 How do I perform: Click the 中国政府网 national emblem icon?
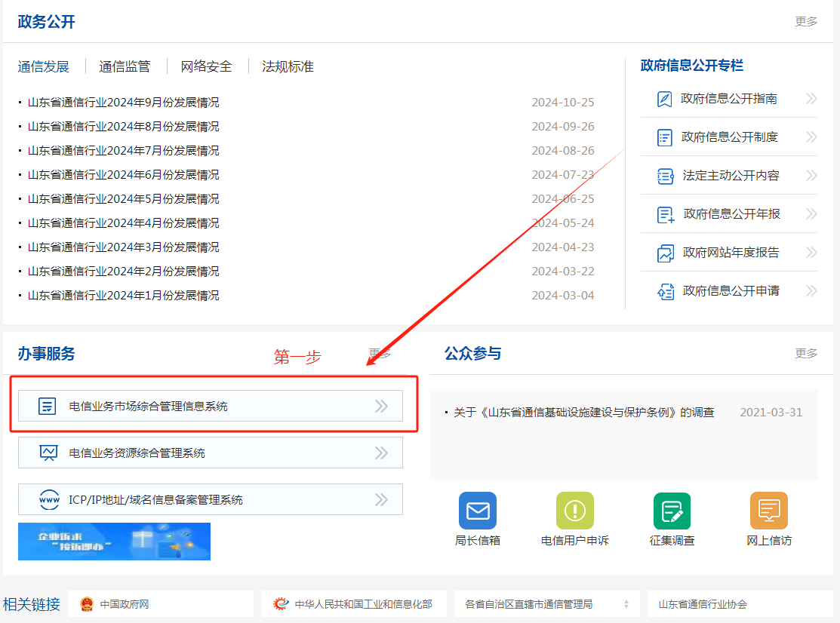click(86, 604)
